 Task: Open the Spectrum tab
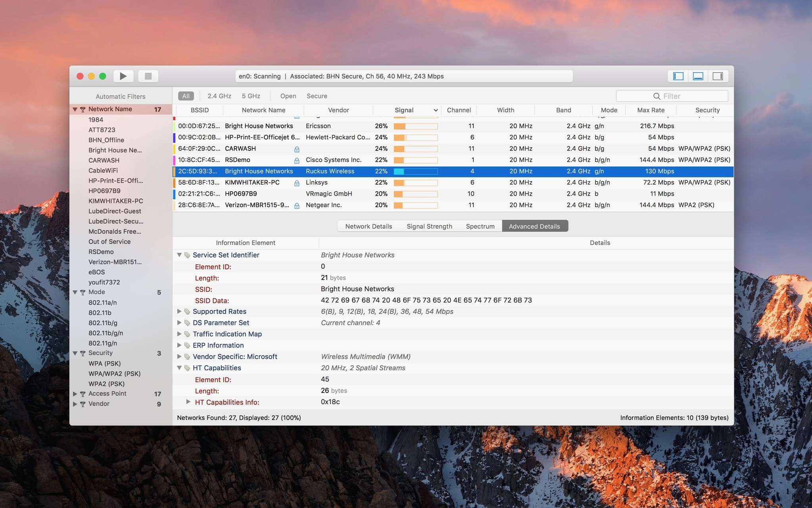(480, 225)
